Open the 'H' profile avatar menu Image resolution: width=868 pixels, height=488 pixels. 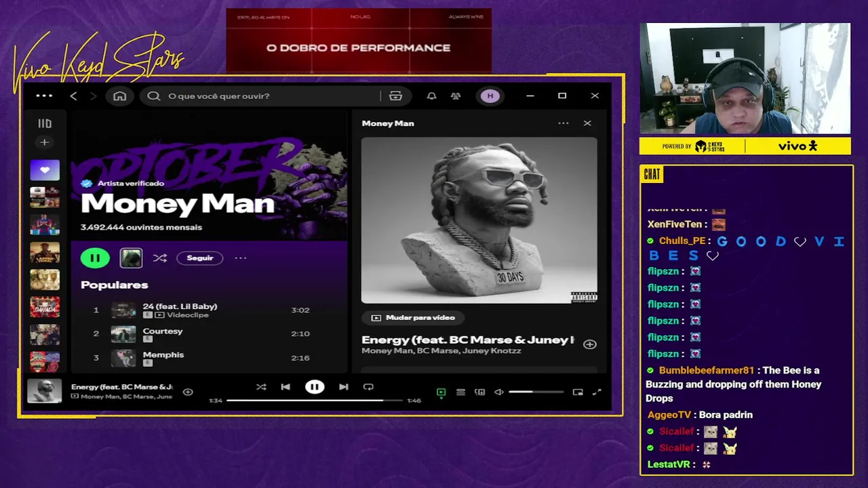[490, 96]
